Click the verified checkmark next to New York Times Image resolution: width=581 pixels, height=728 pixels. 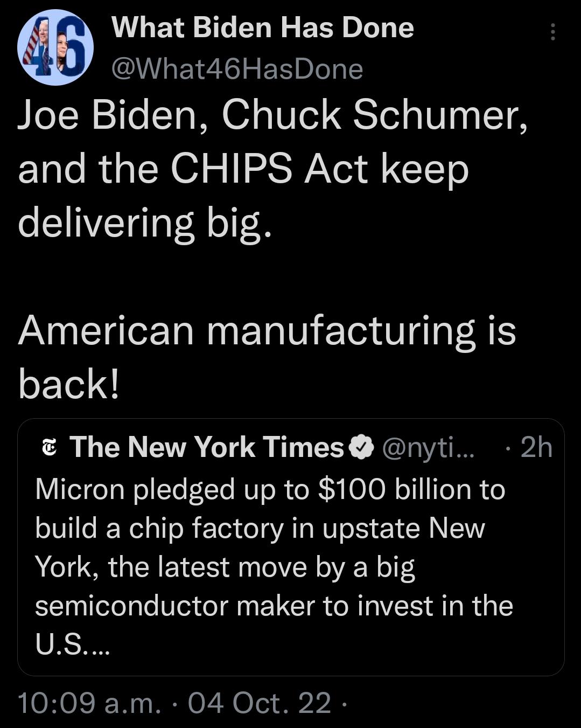point(361,446)
